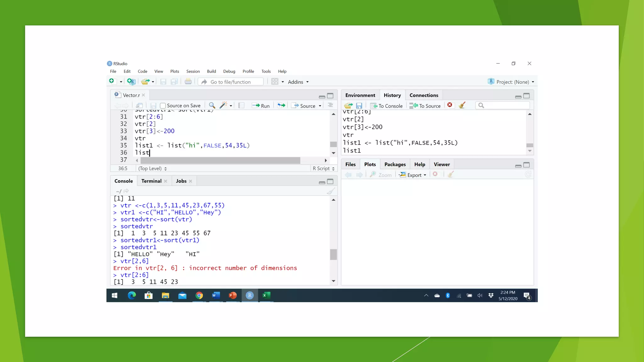
Task: Open the New File dropdown arrow
Action: 121,82
